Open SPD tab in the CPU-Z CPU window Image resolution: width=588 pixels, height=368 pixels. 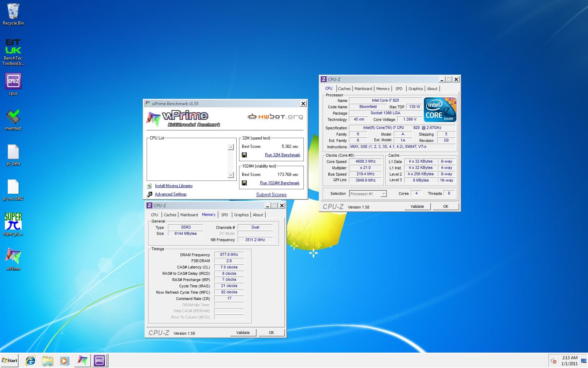pos(399,89)
